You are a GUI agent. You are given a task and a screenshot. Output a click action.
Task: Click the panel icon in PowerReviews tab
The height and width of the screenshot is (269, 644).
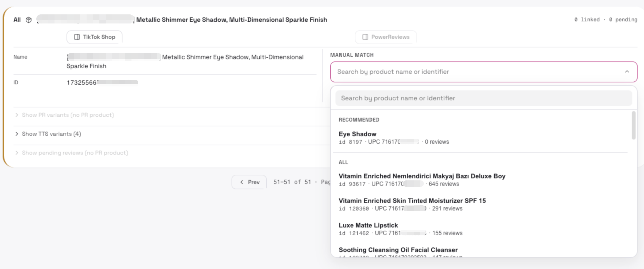pos(365,37)
